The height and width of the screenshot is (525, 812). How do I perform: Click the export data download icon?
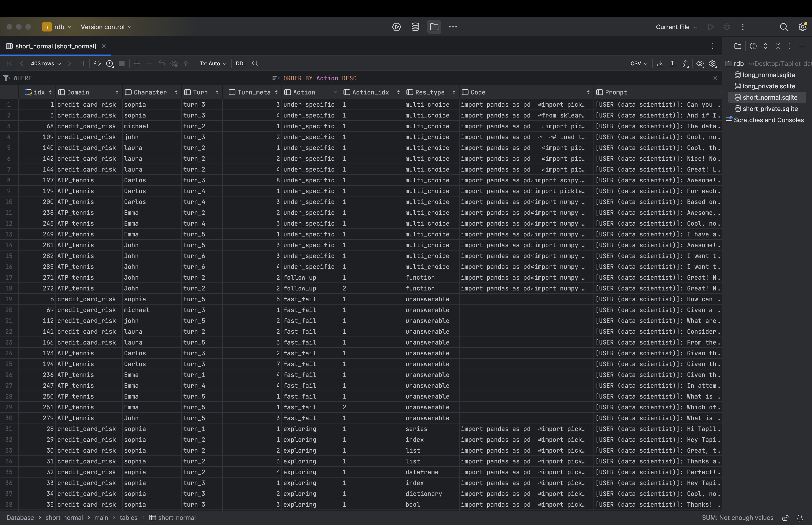tap(660, 63)
